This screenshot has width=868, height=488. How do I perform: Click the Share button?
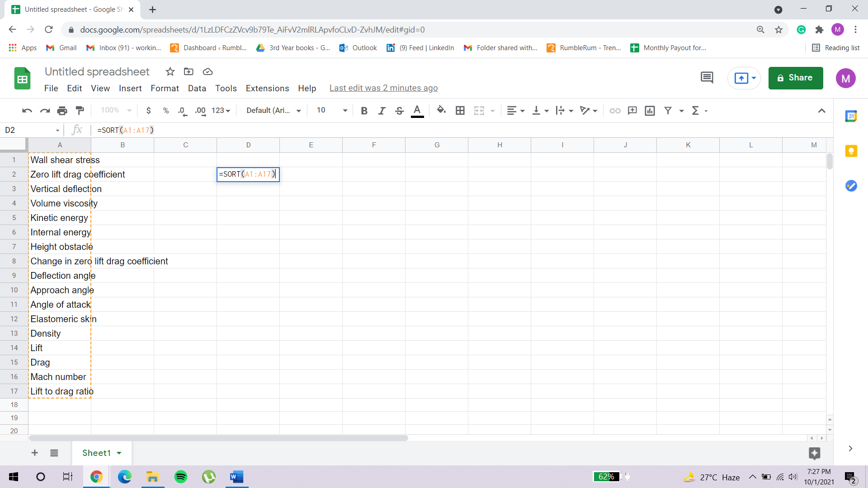[x=795, y=78]
